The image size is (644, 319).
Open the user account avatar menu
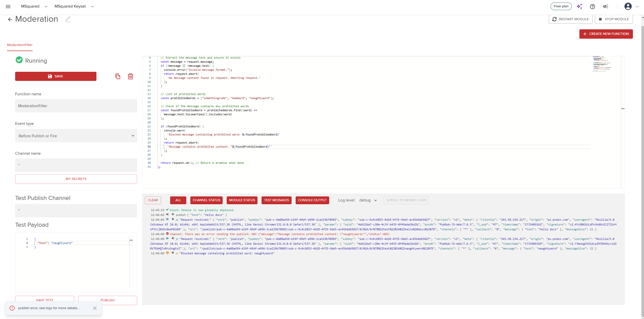coord(628,7)
